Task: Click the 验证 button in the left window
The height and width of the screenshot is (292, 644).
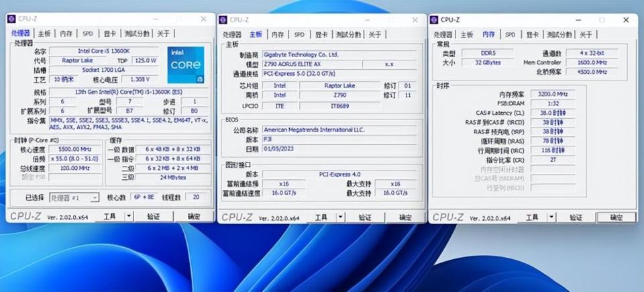Action: (x=153, y=216)
